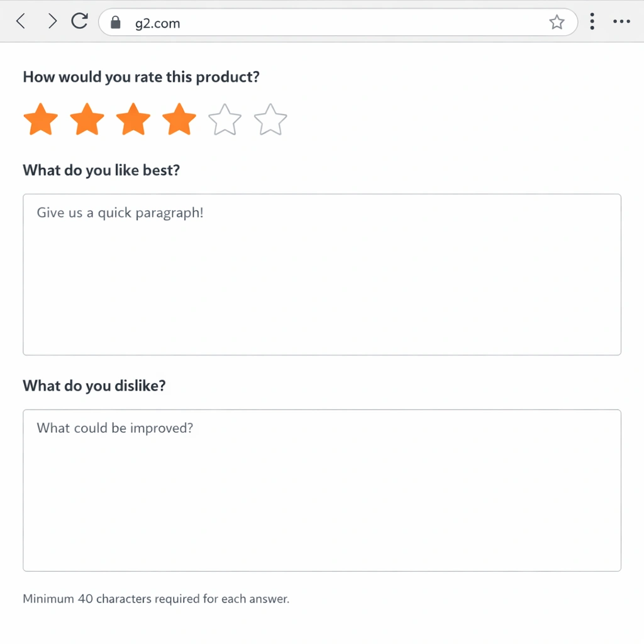Type in the "Give us a quick paragraph!" box
The image size is (644, 644).
click(x=322, y=275)
